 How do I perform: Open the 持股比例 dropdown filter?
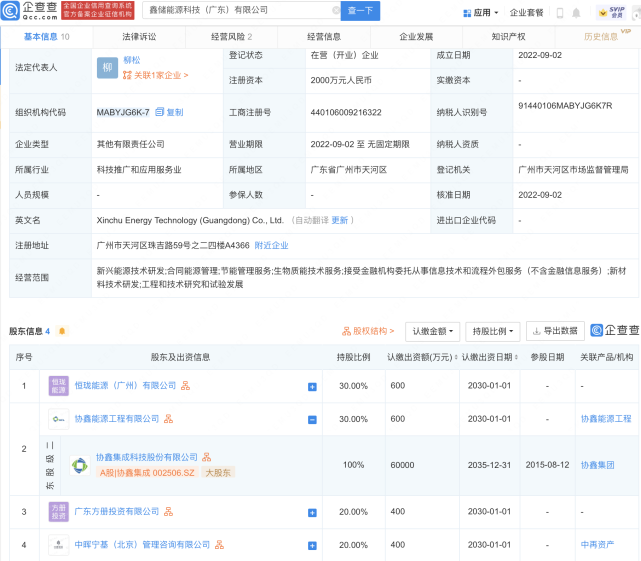[493, 330]
